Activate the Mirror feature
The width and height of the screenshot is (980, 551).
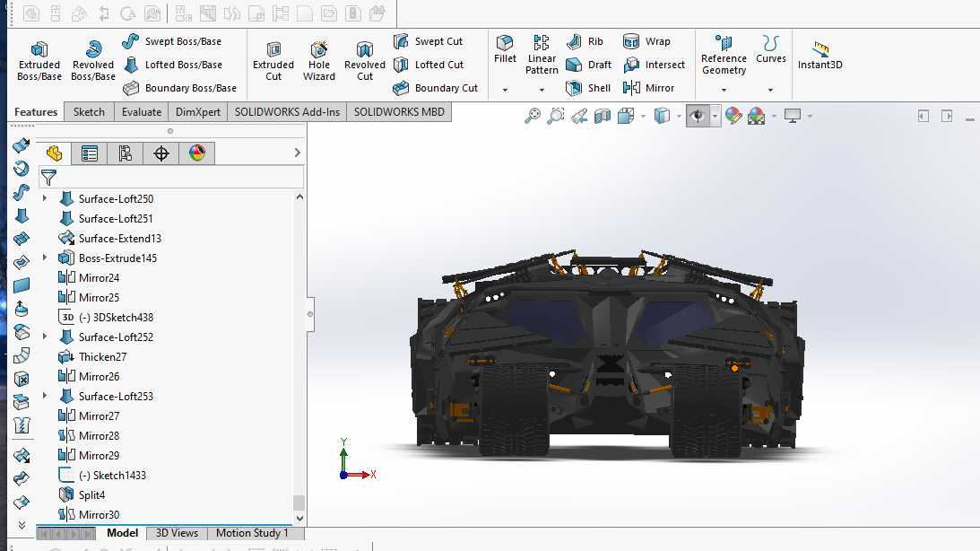coord(648,88)
